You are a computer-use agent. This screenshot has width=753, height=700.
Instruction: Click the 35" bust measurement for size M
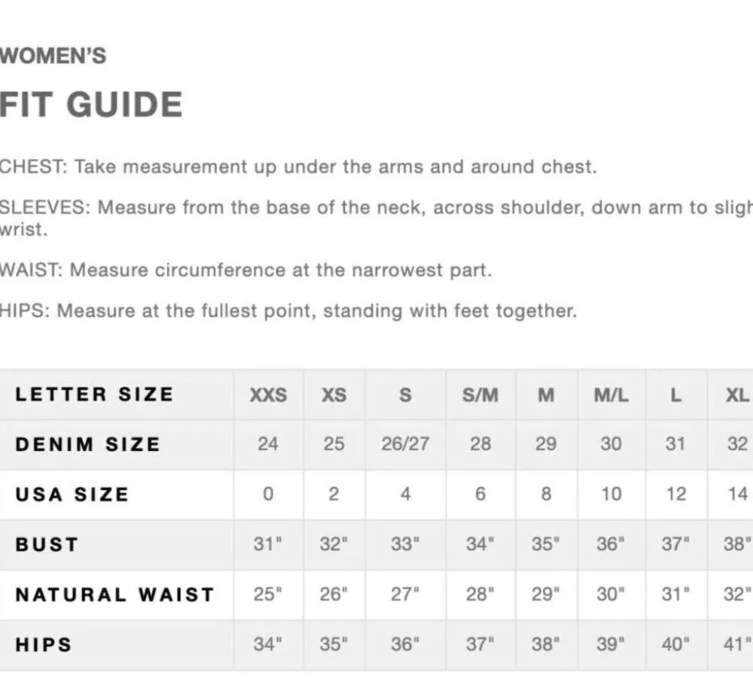pyautogui.click(x=546, y=544)
